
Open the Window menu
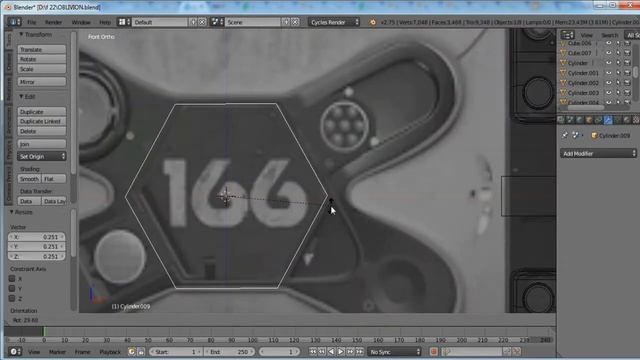(x=81, y=22)
